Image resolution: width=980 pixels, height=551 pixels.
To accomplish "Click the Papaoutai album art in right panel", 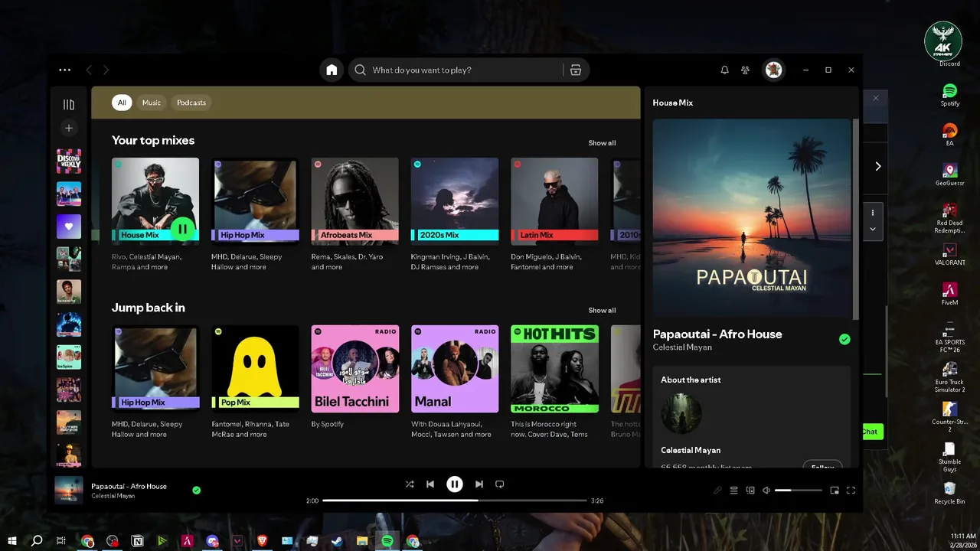I will [x=752, y=218].
